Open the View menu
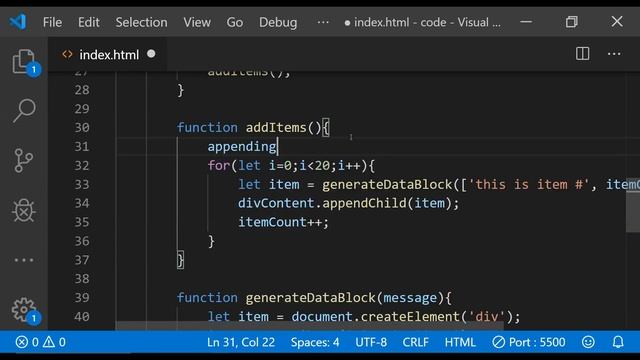 tap(197, 22)
